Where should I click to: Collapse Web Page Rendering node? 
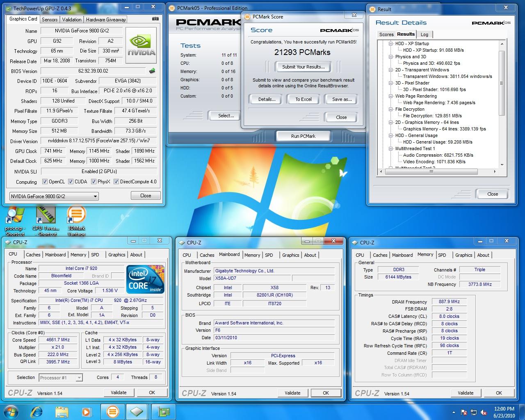[390, 96]
